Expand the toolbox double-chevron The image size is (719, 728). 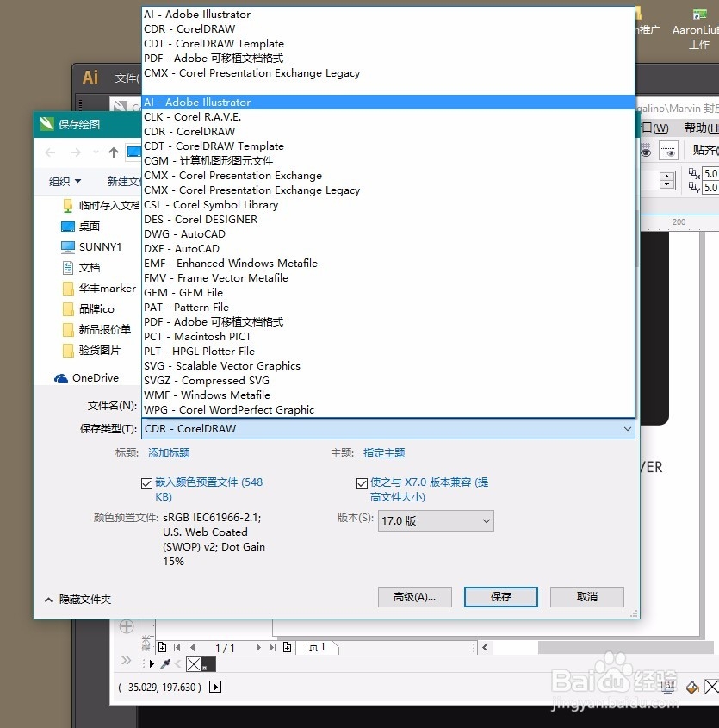(x=126, y=660)
